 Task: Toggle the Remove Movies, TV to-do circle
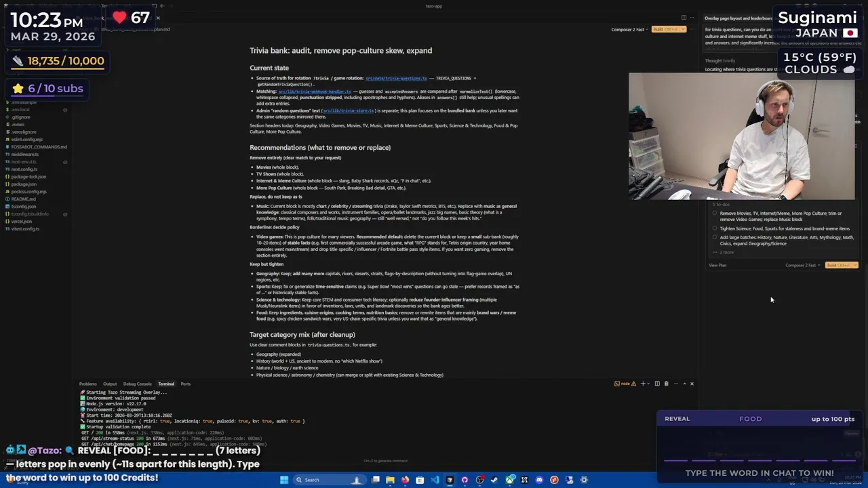coord(715,213)
